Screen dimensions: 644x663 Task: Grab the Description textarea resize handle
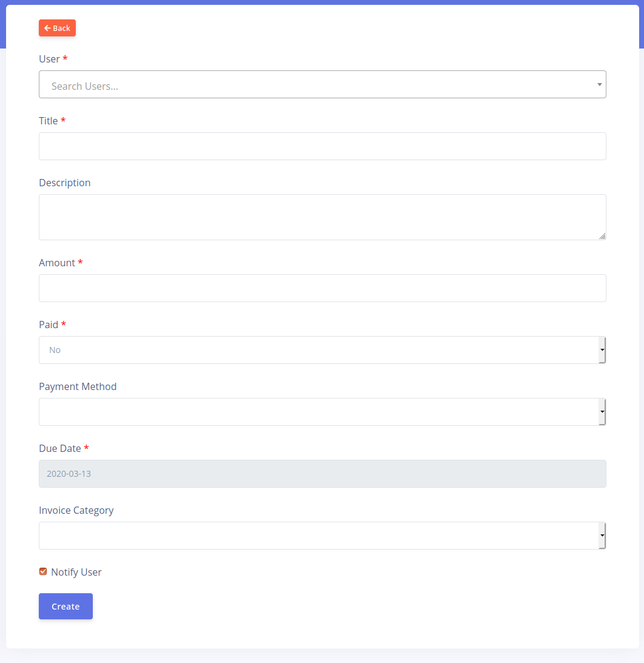[602, 236]
